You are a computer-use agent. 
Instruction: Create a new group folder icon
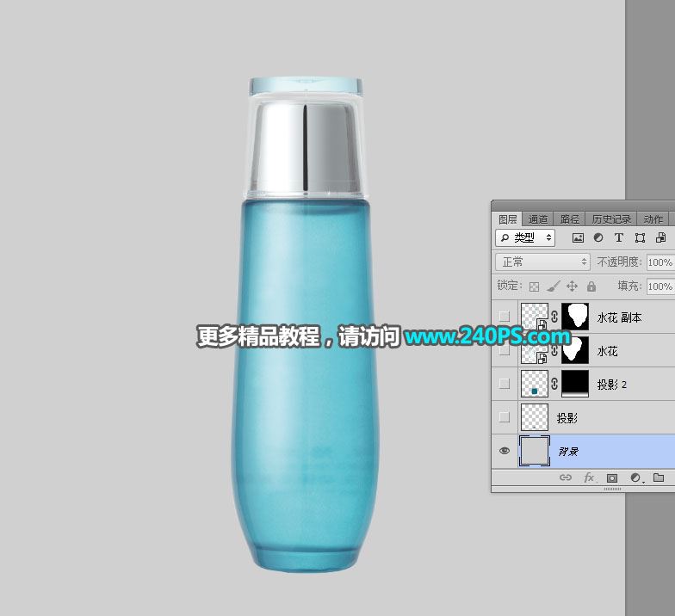pyautogui.click(x=659, y=477)
